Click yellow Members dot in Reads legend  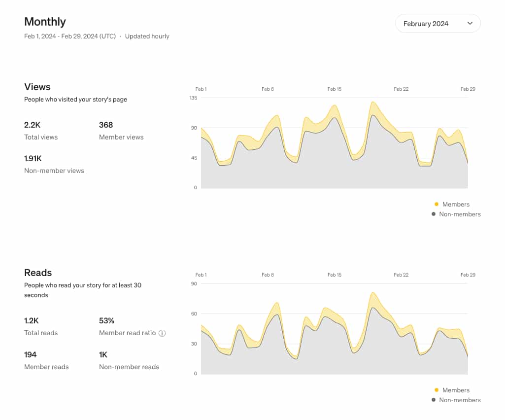pyautogui.click(x=437, y=390)
